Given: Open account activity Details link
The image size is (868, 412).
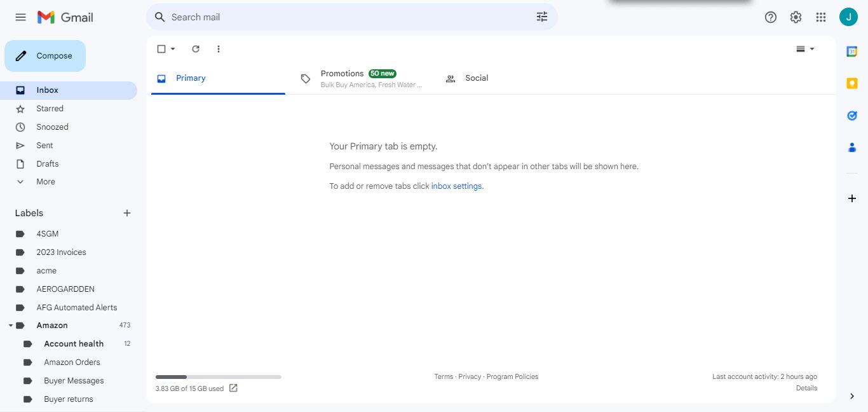Looking at the screenshot, I should pyautogui.click(x=806, y=388).
